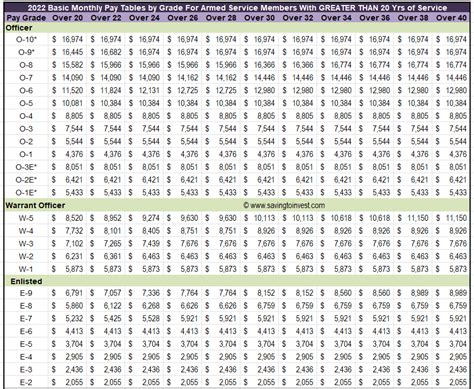The width and height of the screenshot is (474, 389).
Task: Click the W-2 cell showing 6,231
Action: coord(67,256)
